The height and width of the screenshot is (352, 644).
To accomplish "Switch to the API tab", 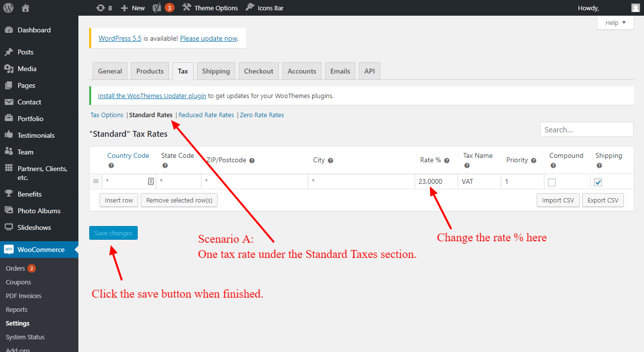I will pyautogui.click(x=370, y=71).
